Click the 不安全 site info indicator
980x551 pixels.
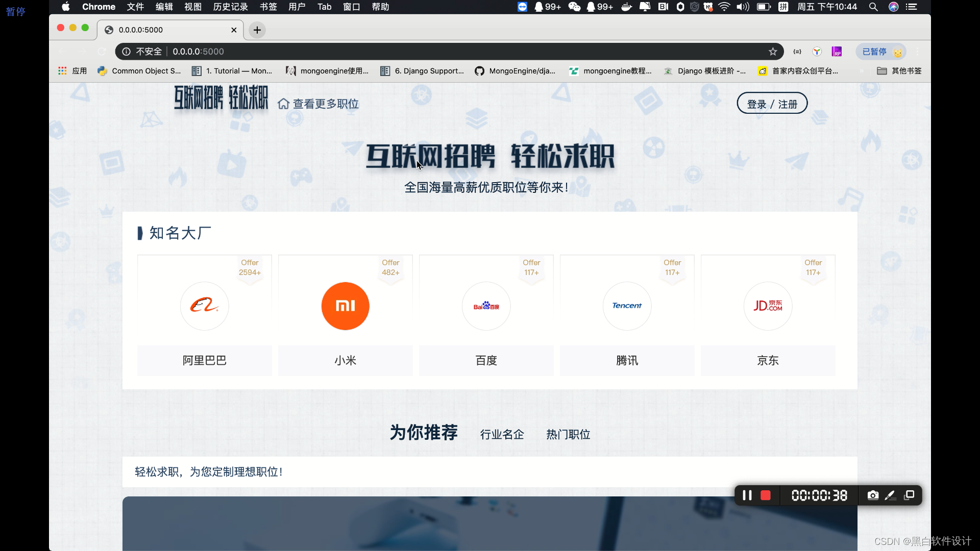pyautogui.click(x=142, y=52)
